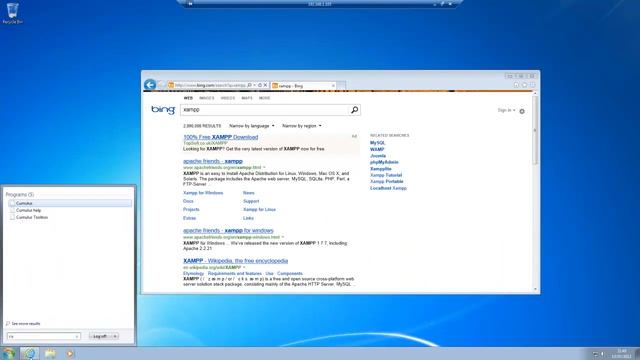This screenshot has height=360, width=640.
Task: Open the Projects sublink
Action: point(191,209)
